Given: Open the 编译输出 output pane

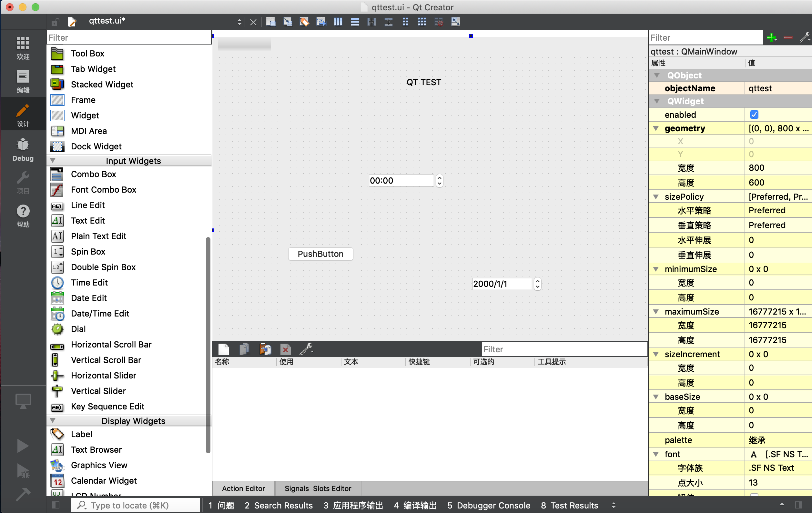Looking at the screenshot, I should 415,505.
